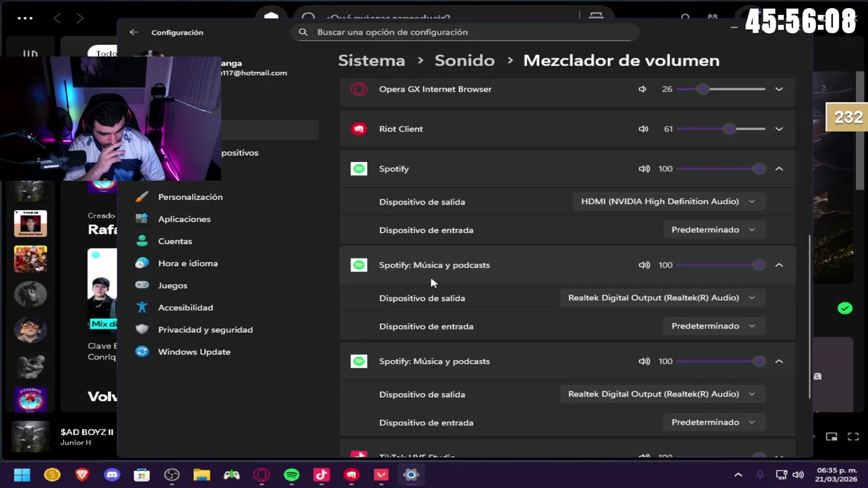This screenshot has width=868, height=488.
Task: Open Privacidad y seguridad from its label
Action: pos(205,329)
